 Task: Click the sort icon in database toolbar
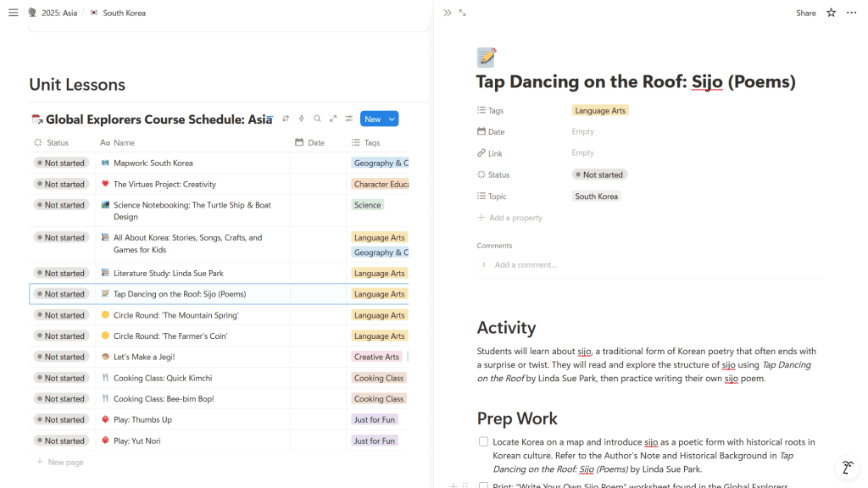[x=286, y=119]
